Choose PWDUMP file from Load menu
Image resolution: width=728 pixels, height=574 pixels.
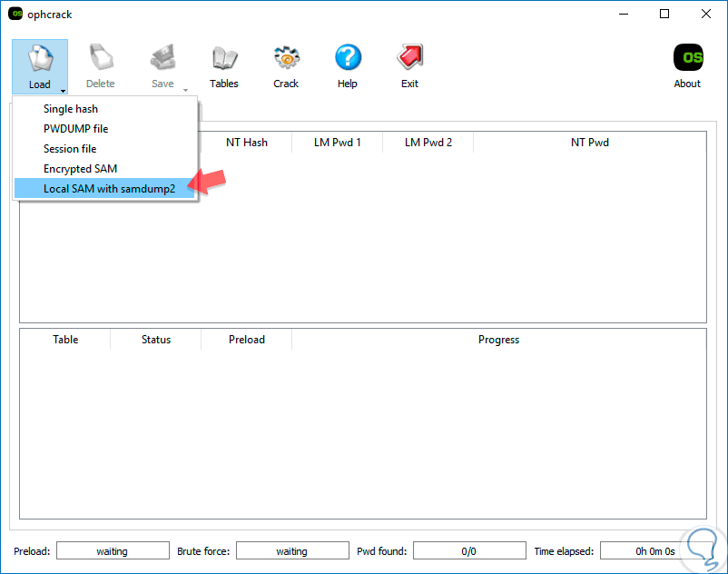coord(104,129)
